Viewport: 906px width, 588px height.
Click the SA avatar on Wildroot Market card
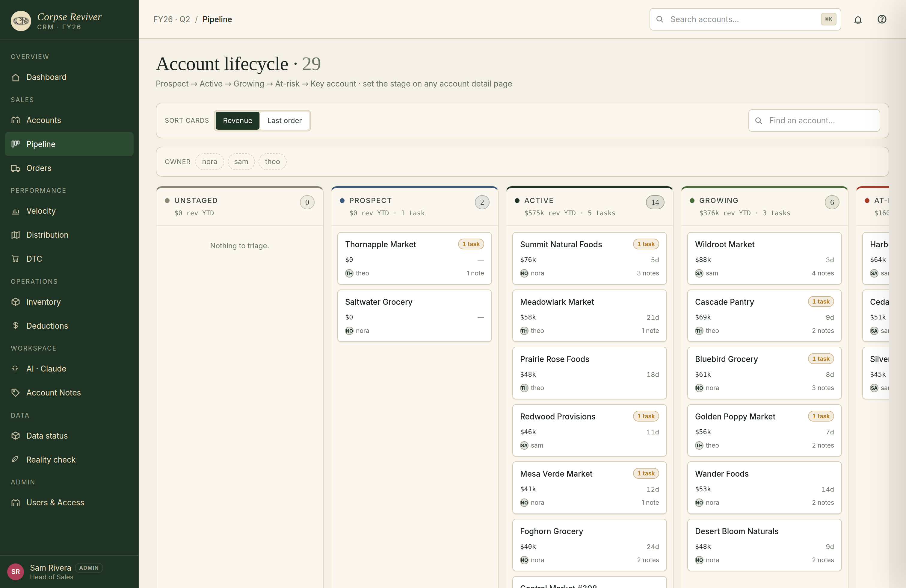(699, 273)
